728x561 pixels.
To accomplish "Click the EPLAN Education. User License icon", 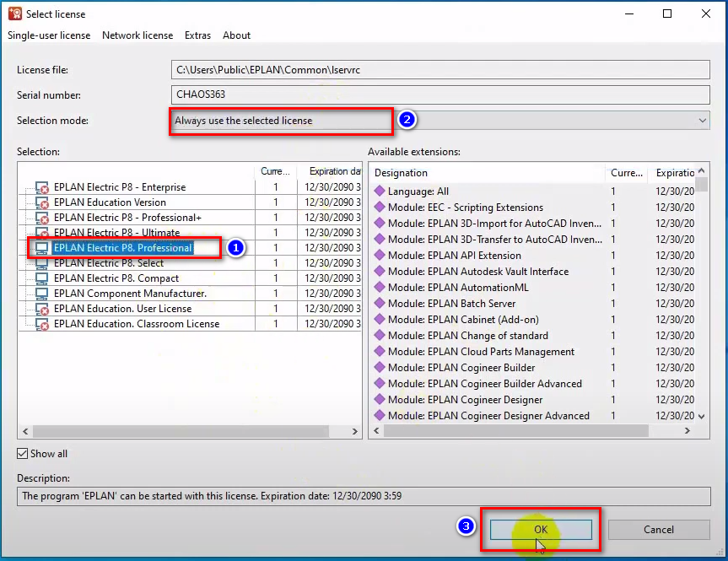I will tap(42, 309).
